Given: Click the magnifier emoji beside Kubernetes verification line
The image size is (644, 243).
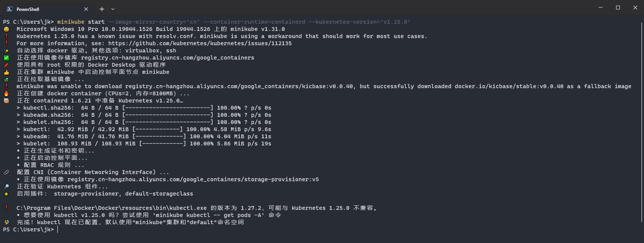Looking at the screenshot, I should click(x=6, y=186).
